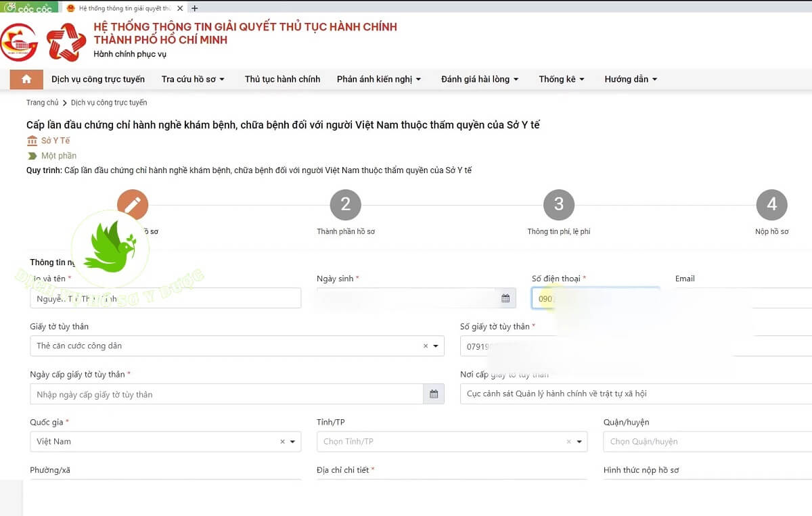The image size is (812, 516).
Task: Click the Thông tin phí, lệ phí label
Action: pos(559,231)
